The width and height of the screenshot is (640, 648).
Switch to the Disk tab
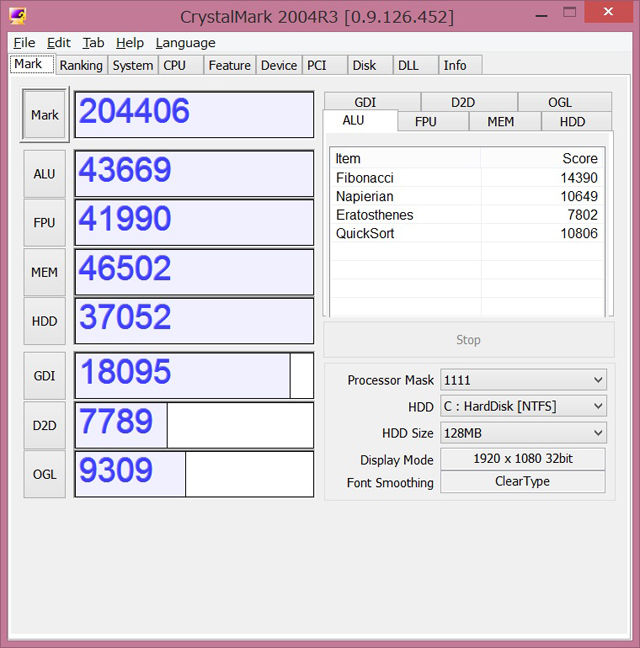pyautogui.click(x=370, y=65)
